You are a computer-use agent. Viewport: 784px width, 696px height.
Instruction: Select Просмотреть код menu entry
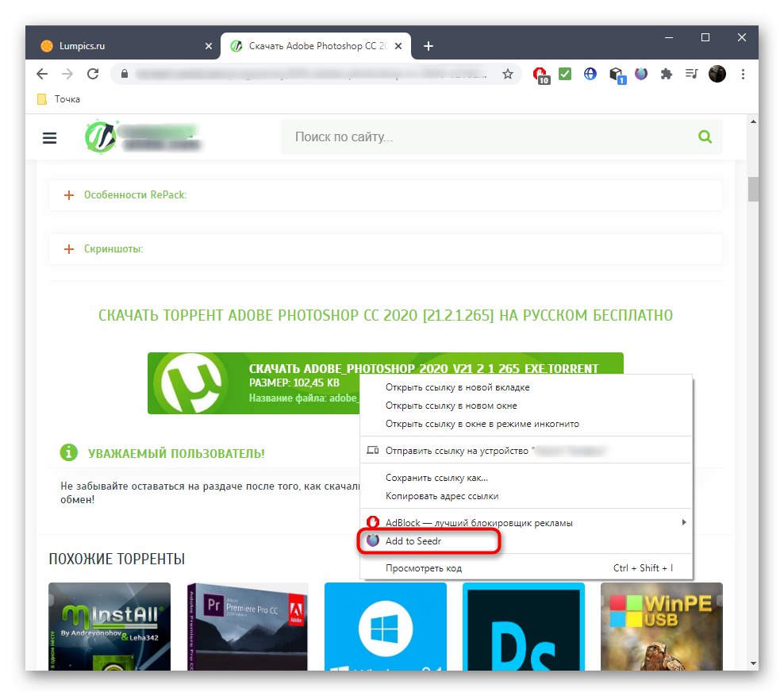click(x=526, y=568)
